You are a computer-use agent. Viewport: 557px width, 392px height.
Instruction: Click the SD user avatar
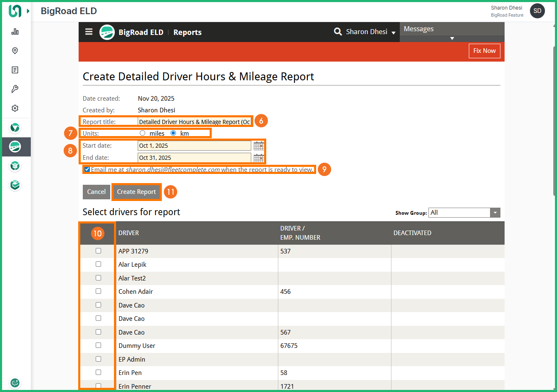[537, 11]
